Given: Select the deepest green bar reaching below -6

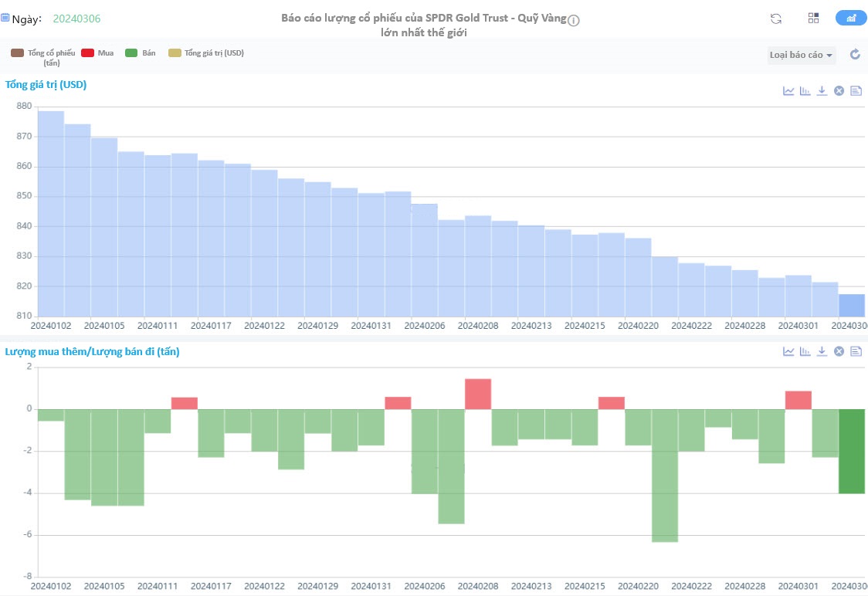Looking at the screenshot, I should [x=665, y=476].
